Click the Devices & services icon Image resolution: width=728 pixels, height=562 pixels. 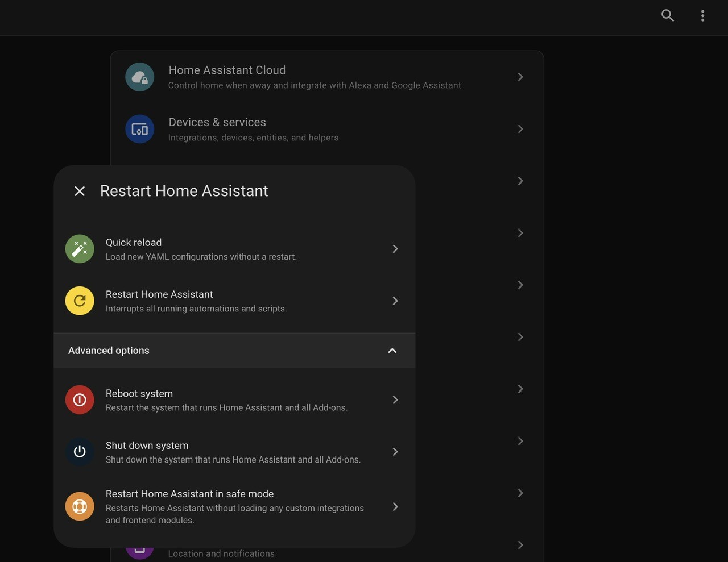click(x=140, y=129)
